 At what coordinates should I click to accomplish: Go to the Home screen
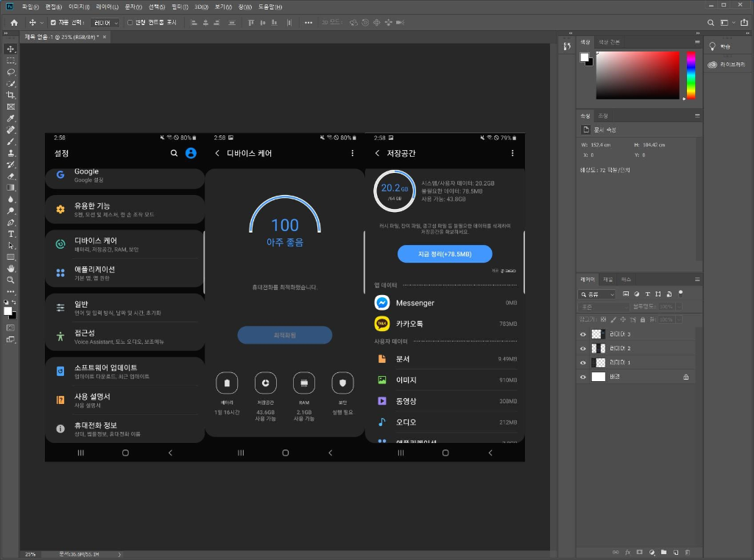click(x=14, y=23)
